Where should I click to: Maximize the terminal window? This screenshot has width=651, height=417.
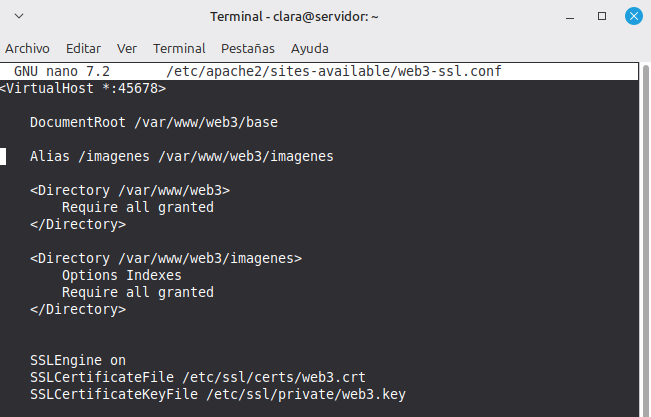point(603,17)
